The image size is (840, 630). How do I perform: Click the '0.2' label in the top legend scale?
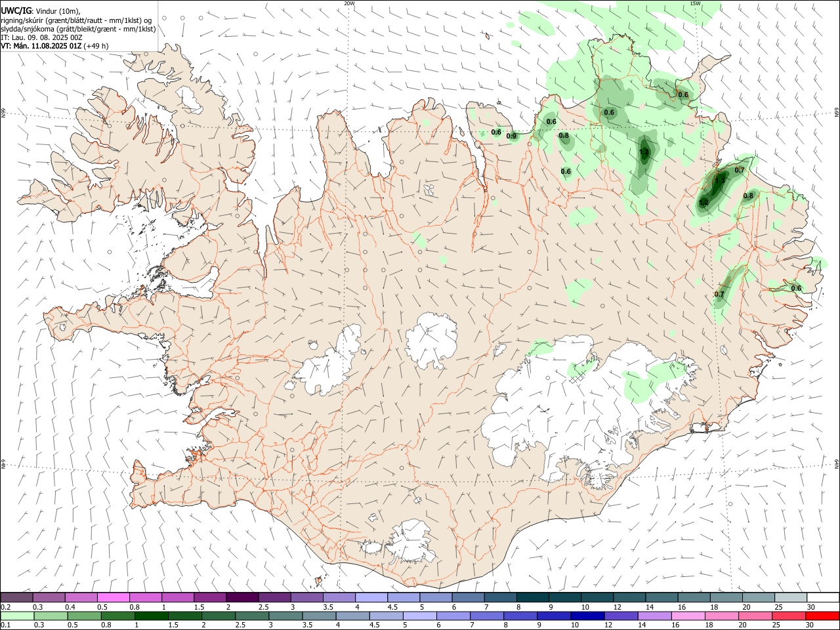pos(5,607)
